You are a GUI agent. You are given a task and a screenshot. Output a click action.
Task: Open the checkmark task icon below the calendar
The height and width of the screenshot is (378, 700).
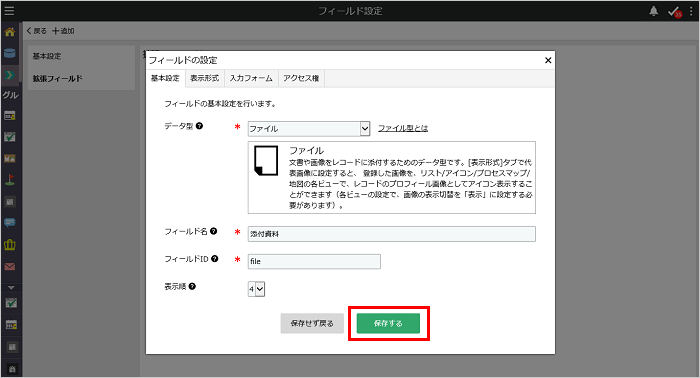(10, 137)
